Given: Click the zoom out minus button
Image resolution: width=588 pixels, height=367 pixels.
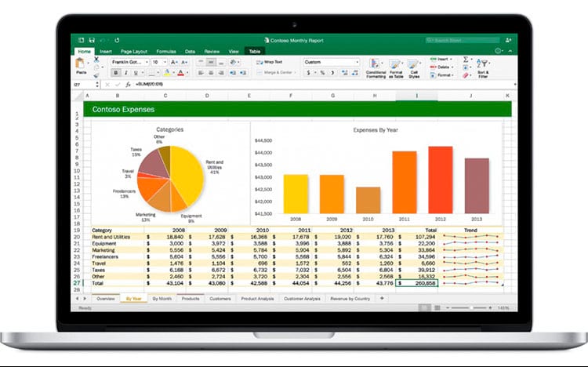Looking at the screenshot, I should coord(448,307).
